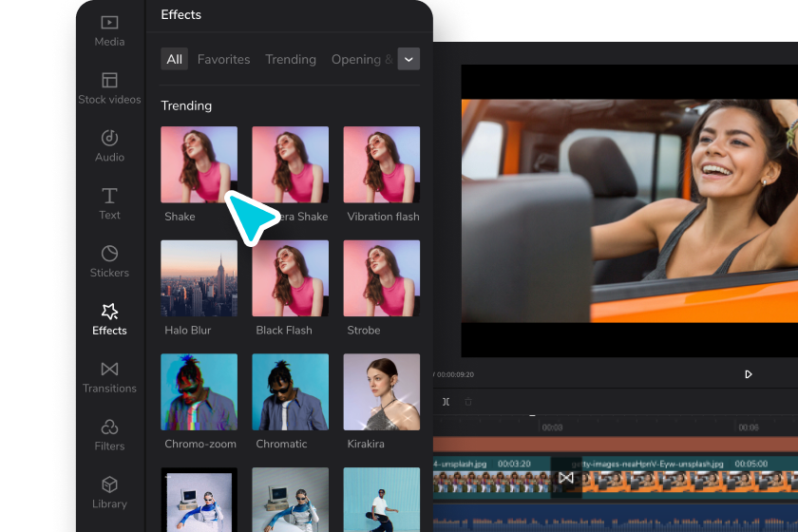Select the Chromo-zoom effect

coord(199,392)
